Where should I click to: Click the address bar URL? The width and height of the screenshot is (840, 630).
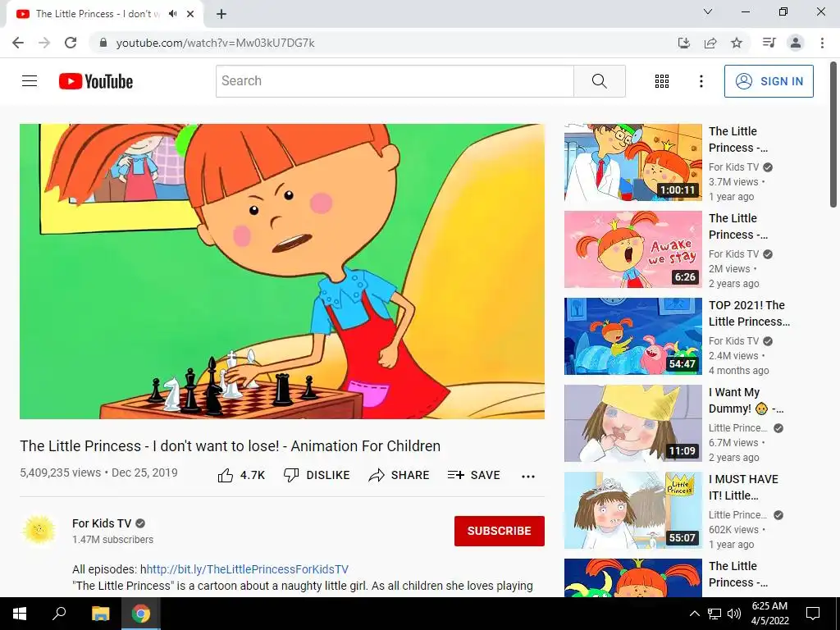click(216, 43)
